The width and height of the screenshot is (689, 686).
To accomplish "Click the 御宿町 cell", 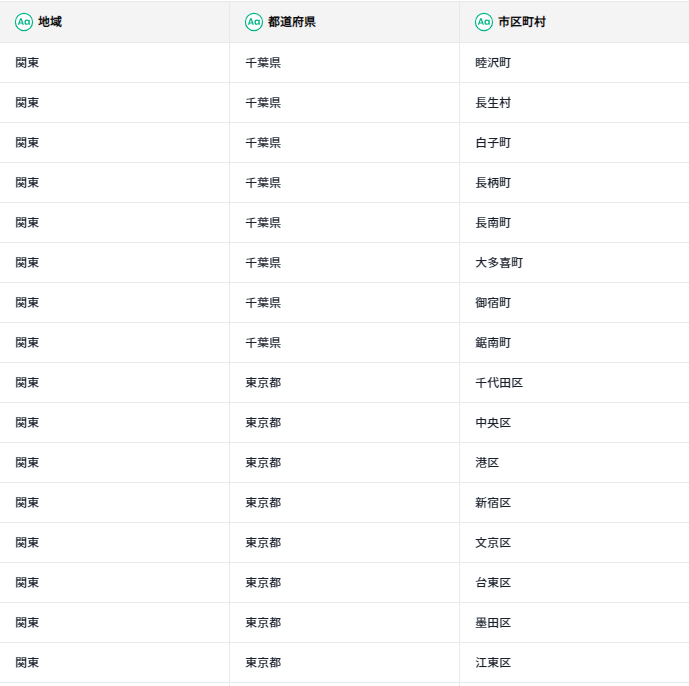I will coord(574,303).
